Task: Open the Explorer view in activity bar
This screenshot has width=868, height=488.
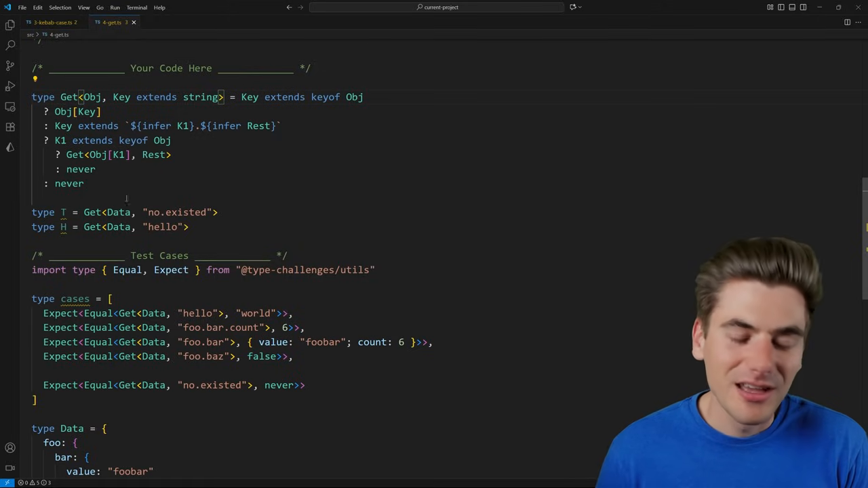Action: pyautogui.click(x=10, y=25)
